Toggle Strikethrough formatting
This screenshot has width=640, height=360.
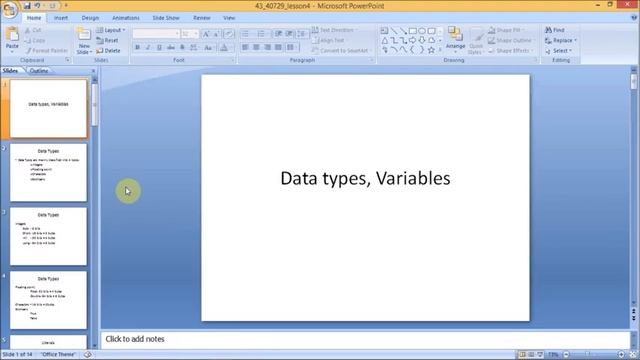pos(171,48)
